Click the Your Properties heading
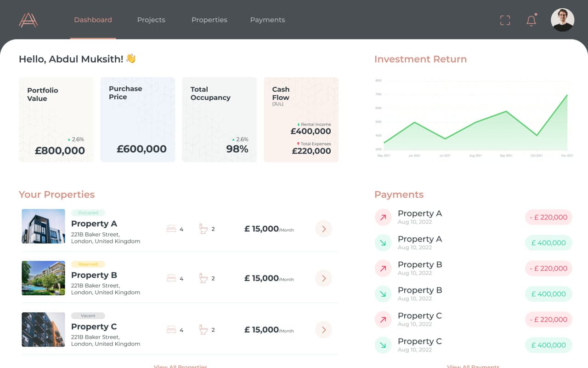This screenshot has width=588, height=368. (x=57, y=194)
